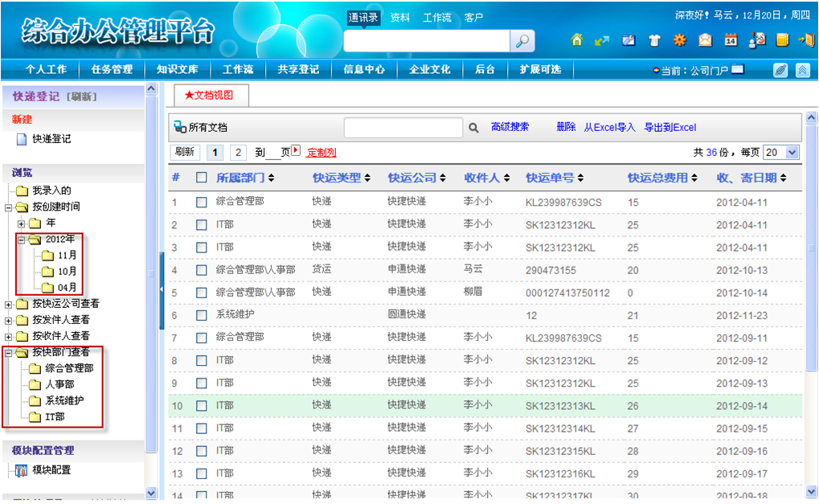This screenshot has width=819, height=504.
Task: Check the box for row 10 SK12312313KL
Action: pos(201,406)
